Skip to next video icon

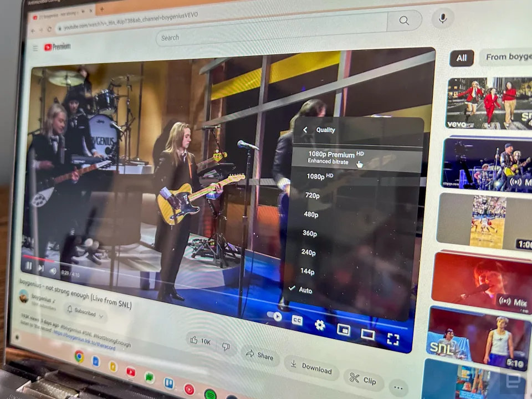(x=41, y=268)
